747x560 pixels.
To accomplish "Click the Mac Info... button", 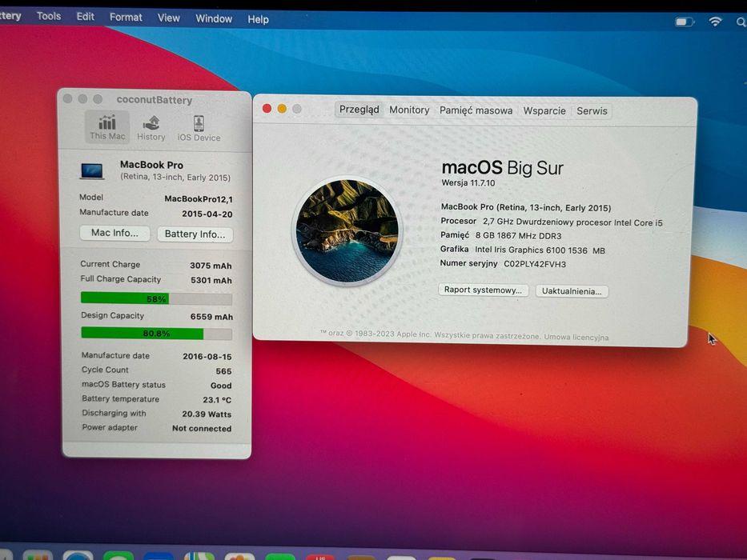I will coord(114,233).
